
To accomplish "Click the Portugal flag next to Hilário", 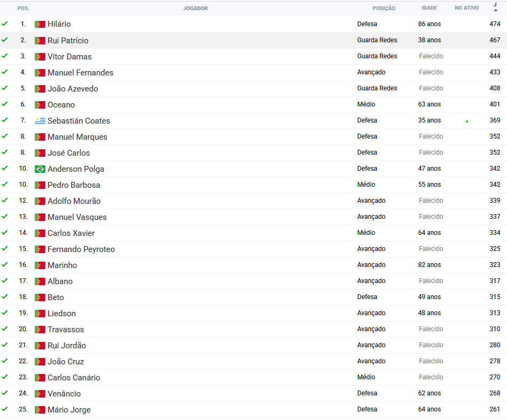I will click(40, 25).
